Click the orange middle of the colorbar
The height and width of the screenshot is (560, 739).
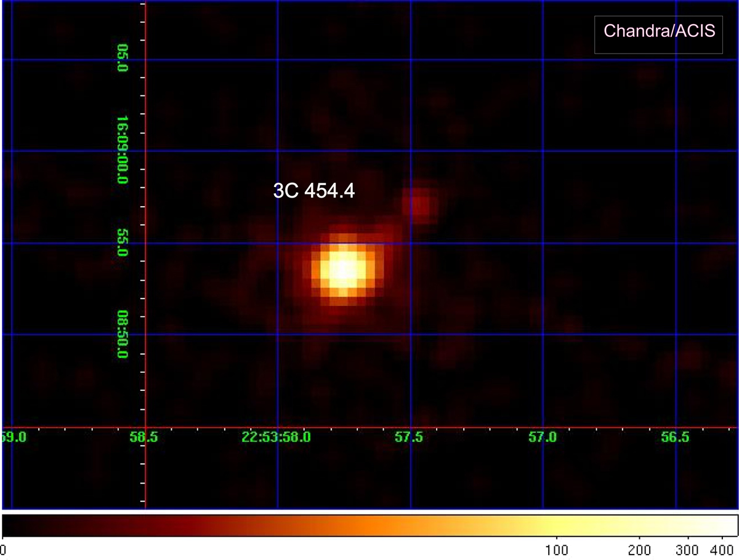pyautogui.click(x=369, y=525)
